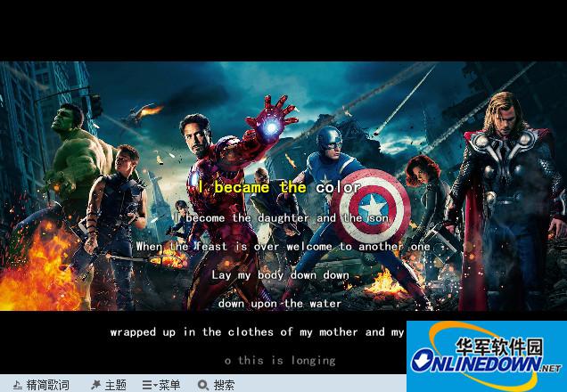Select lyric 'Lay my body down down'
The width and height of the screenshot is (567, 392).
click(280, 275)
